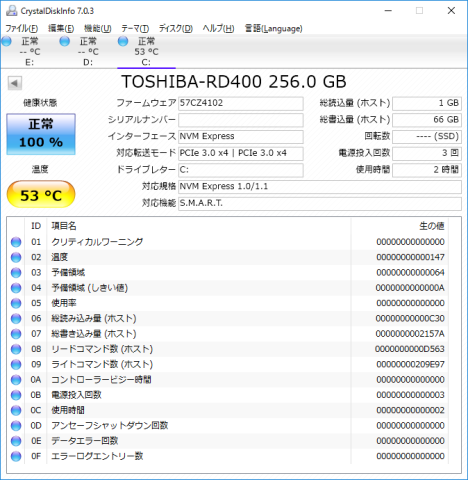Click the PCIe 3.0 x4 transfer mode field
The image size is (468, 480).
pos(241,153)
